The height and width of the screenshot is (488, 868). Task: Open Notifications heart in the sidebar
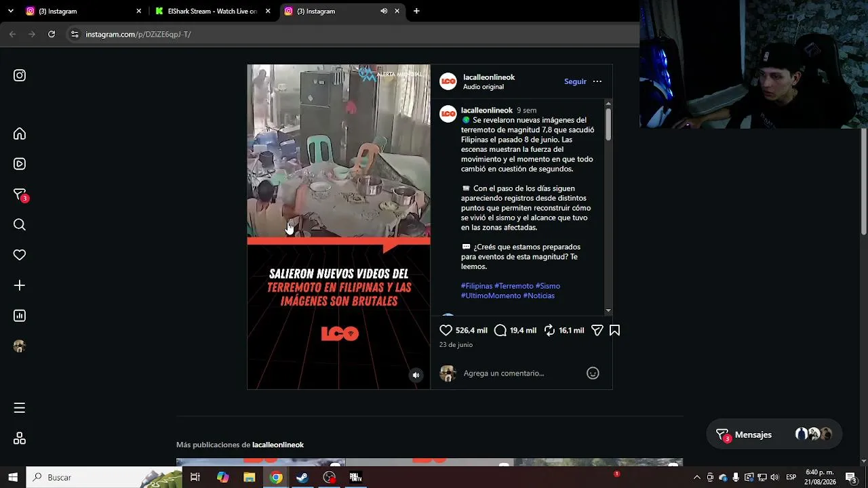pyautogui.click(x=20, y=255)
